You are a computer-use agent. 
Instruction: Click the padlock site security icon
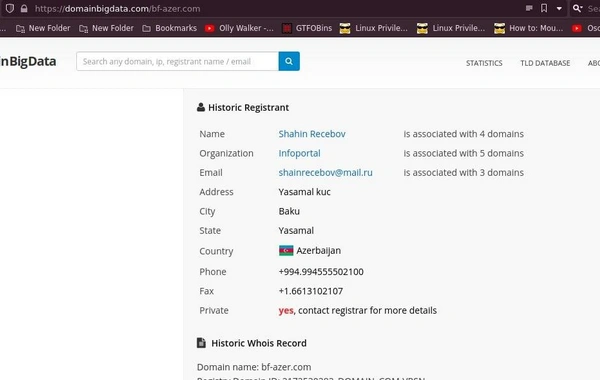click(24, 8)
